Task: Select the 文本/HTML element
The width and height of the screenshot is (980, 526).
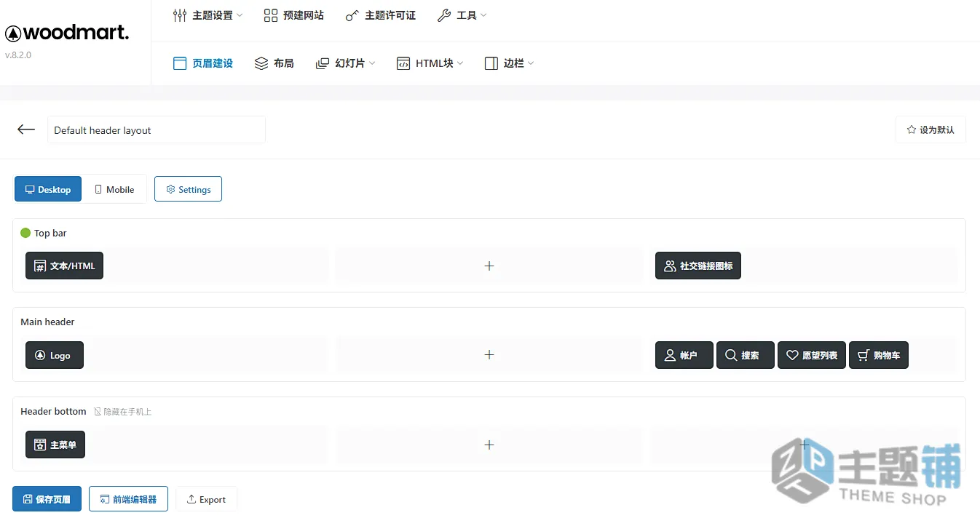Action: [65, 266]
